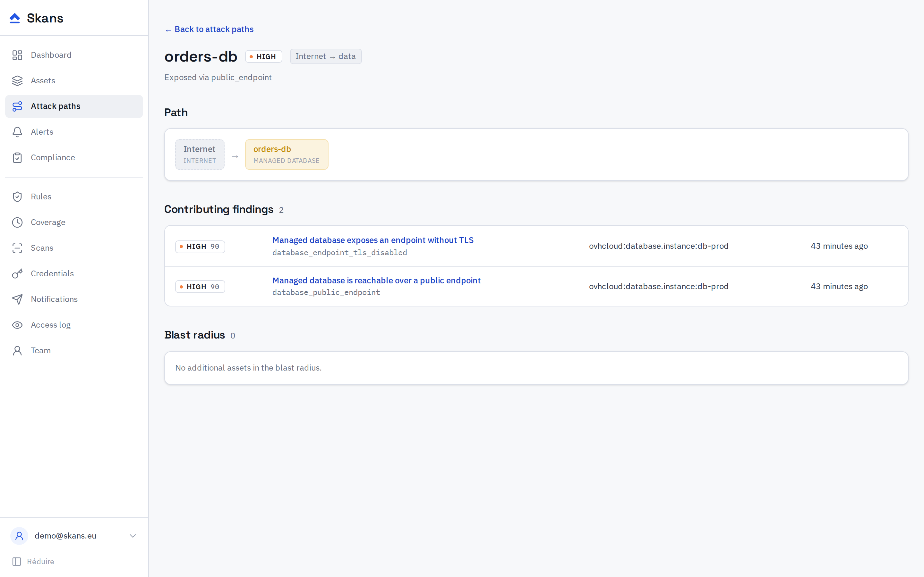
Task: Click the Rules shield icon
Action: coord(17,197)
